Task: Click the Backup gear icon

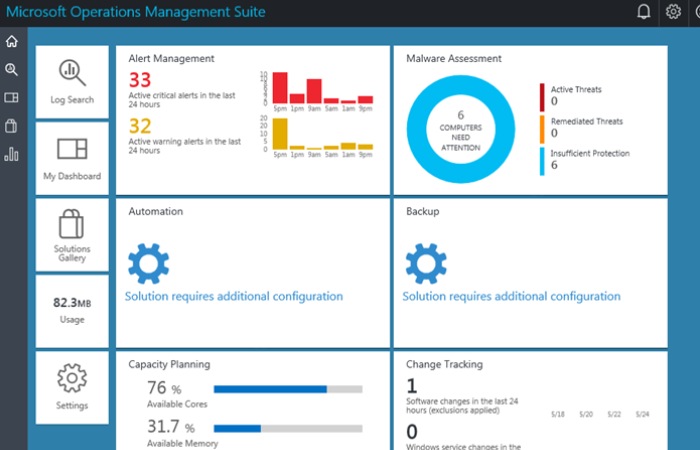Action: tap(426, 263)
